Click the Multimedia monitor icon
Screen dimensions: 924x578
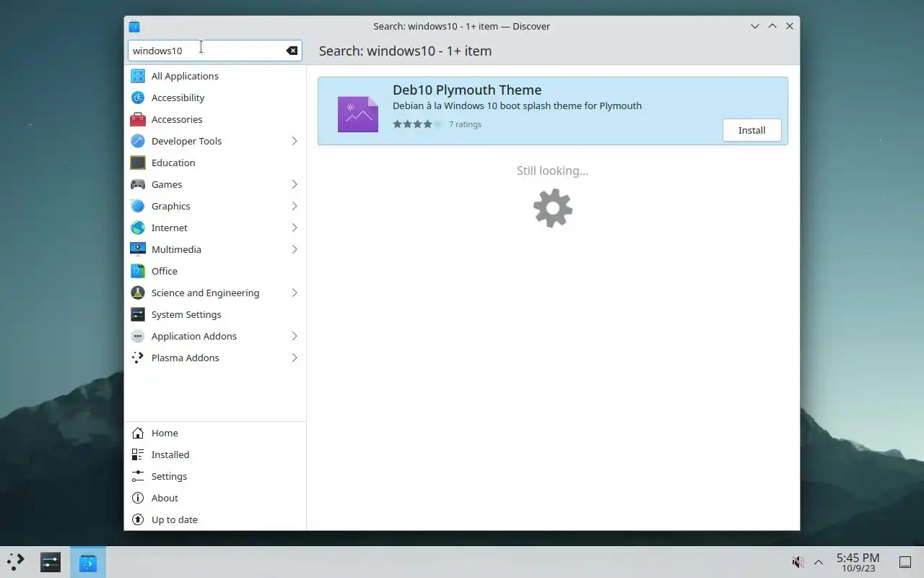click(x=138, y=249)
